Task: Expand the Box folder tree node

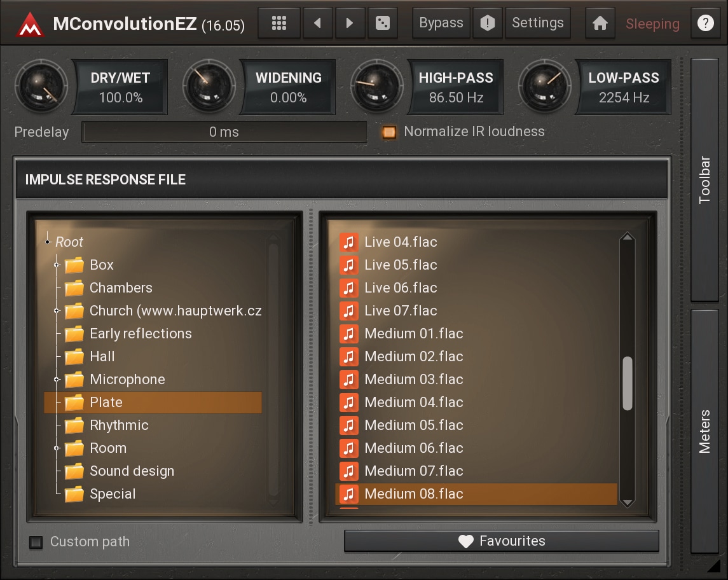Action: tap(57, 265)
